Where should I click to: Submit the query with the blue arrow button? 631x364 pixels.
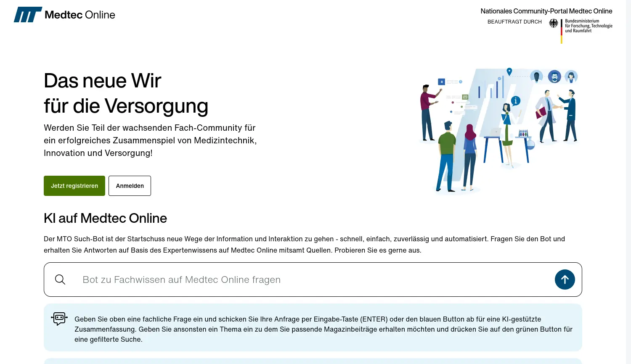[565, 280]
